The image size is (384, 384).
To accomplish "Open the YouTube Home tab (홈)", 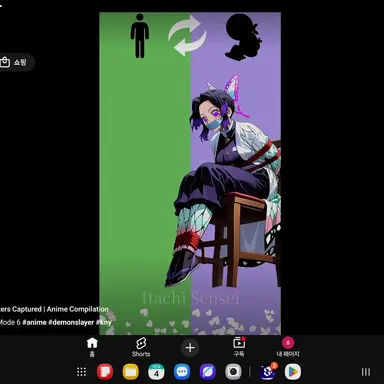I will tap(92, 347).
